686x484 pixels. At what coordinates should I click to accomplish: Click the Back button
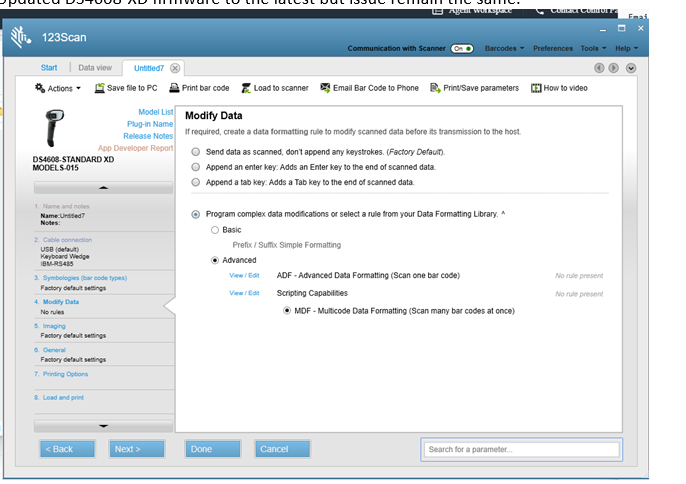pos(67,449)
